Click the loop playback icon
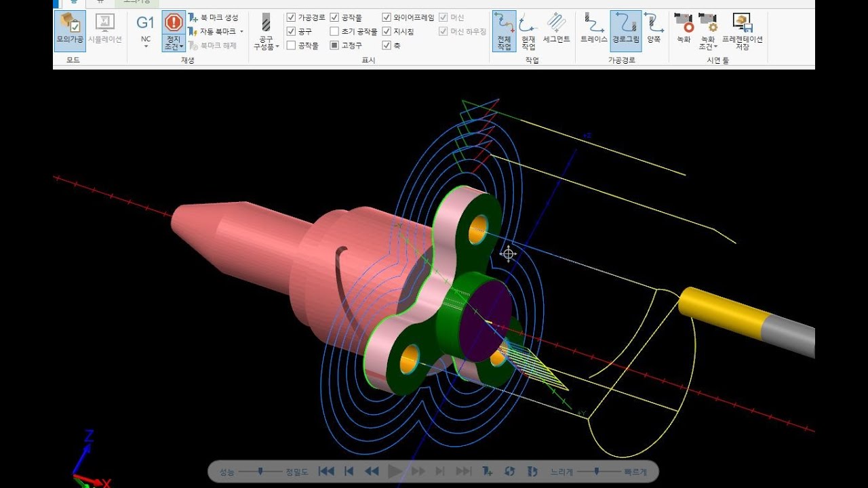Image resolution: width=868 pixels, height=488 pixels. point(510,471)
